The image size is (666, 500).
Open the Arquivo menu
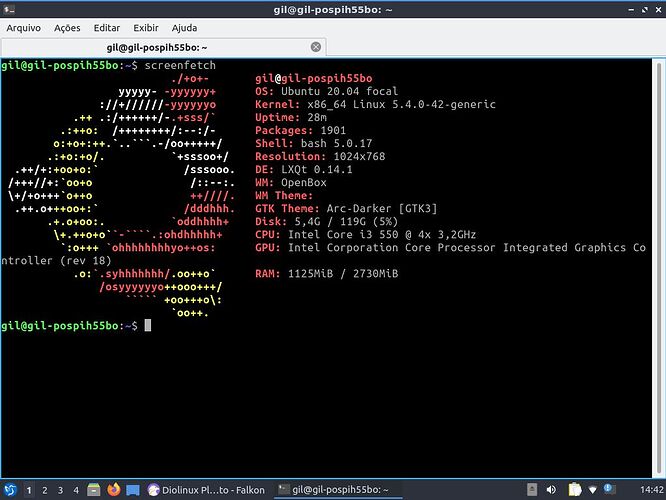[x=24, y=28]
